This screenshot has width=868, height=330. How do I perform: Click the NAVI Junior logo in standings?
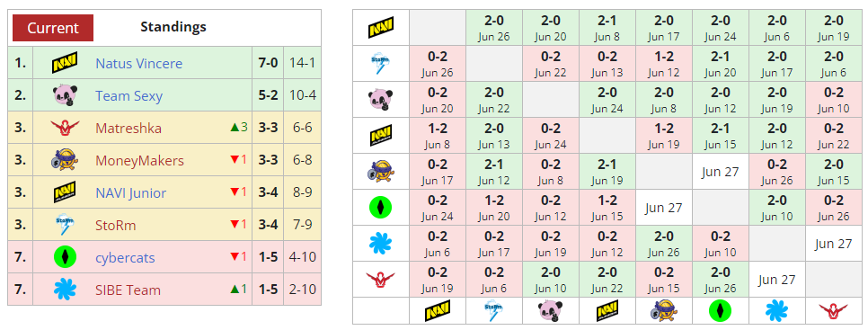[x=64, y=192]
